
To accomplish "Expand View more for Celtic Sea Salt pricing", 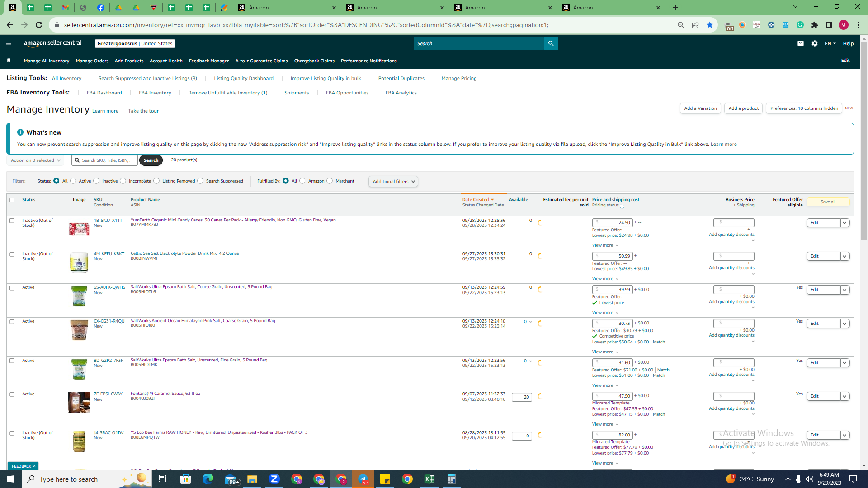I will [x=605, y=279].
